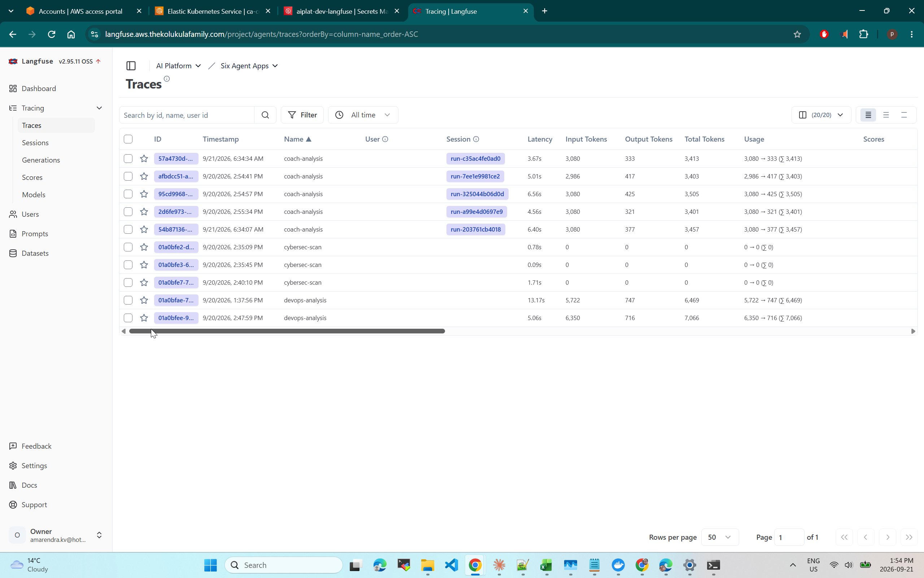Reload the page in Chrome
Screen dimensions: 924x578
(52, 34)
